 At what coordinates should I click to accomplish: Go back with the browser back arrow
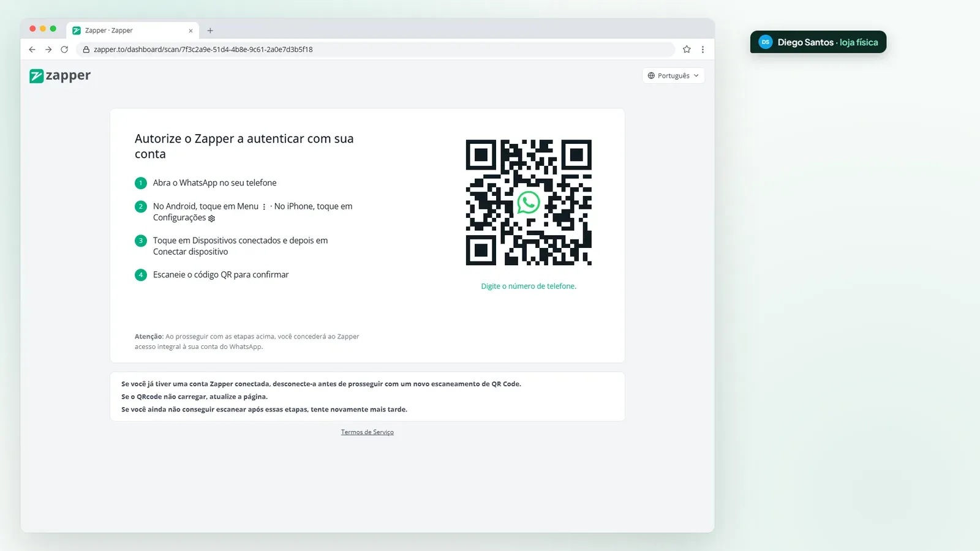[x=32, y=50]
